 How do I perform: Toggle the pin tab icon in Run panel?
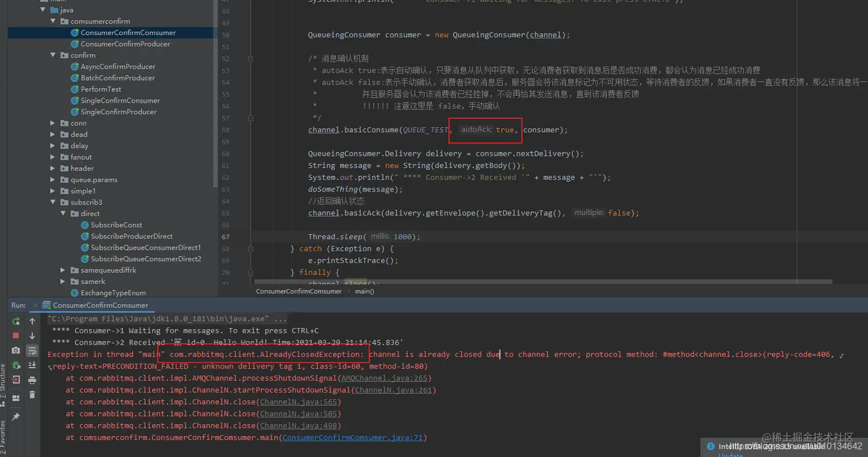[16, 417]
